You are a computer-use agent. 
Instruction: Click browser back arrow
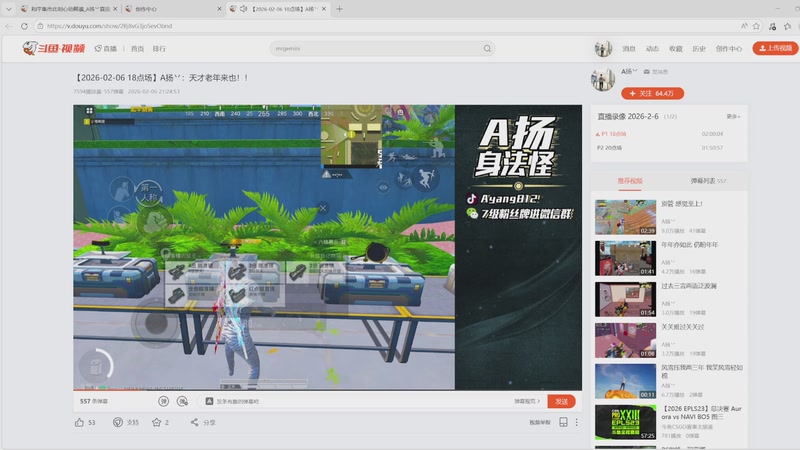coord(9,26)
